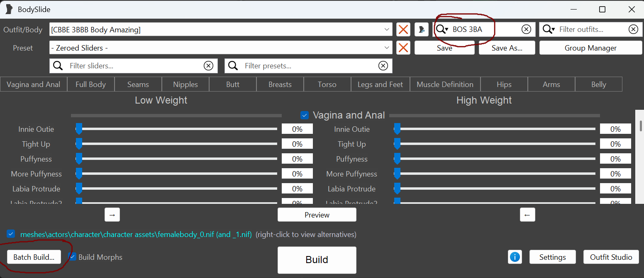Click the Save As... button
Screen dimensions: 644x278
point(507,48)
